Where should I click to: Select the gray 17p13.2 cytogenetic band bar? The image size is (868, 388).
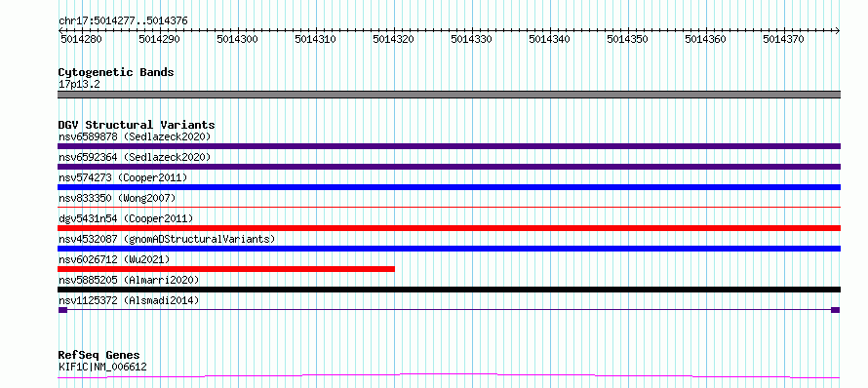tap(449, 95)
